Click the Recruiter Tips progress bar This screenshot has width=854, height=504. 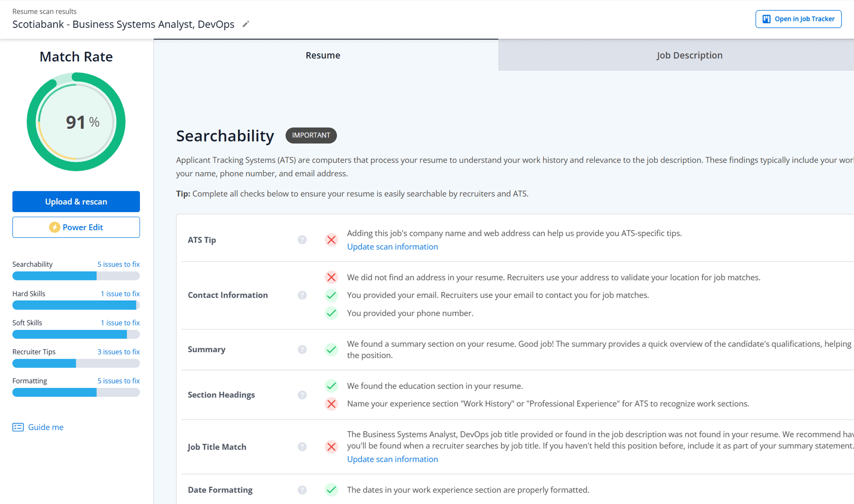click(x=76, y=363)
